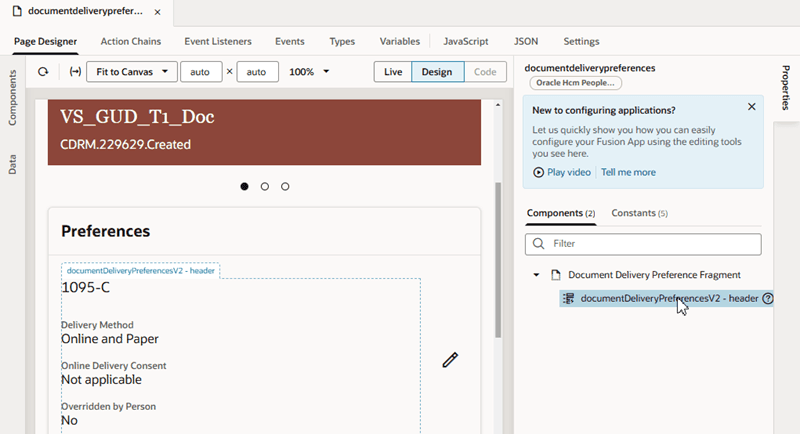800x434 pixels.
Task: Select documentDeliveryPreferencesV2 - header tree row
Action: point(666,298)
